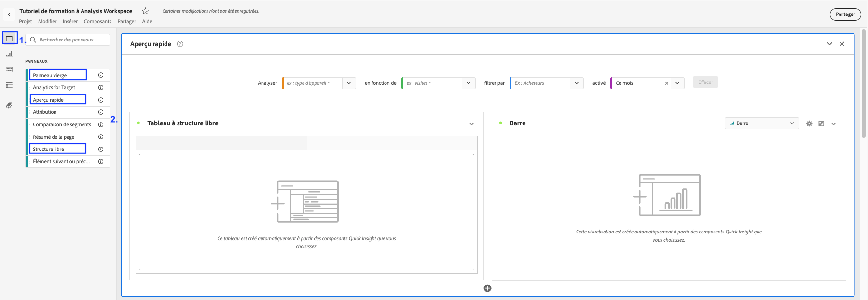Open the Composants menu

[97, 21]
